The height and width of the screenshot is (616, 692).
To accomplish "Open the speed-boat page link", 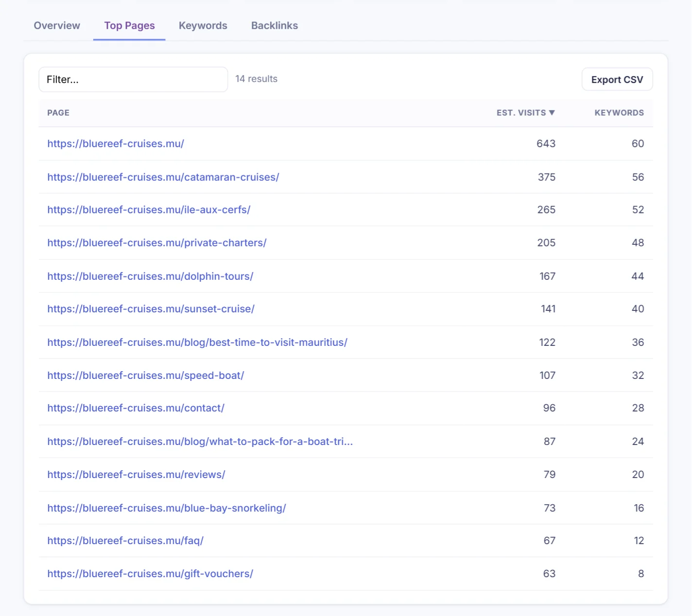I will coord(146,376).
